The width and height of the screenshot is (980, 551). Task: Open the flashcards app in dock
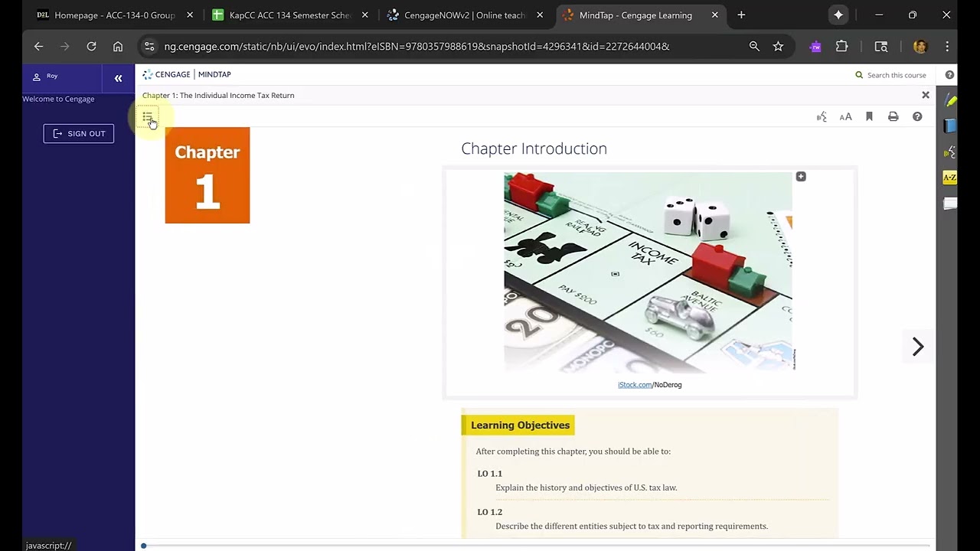click(950, 204)
